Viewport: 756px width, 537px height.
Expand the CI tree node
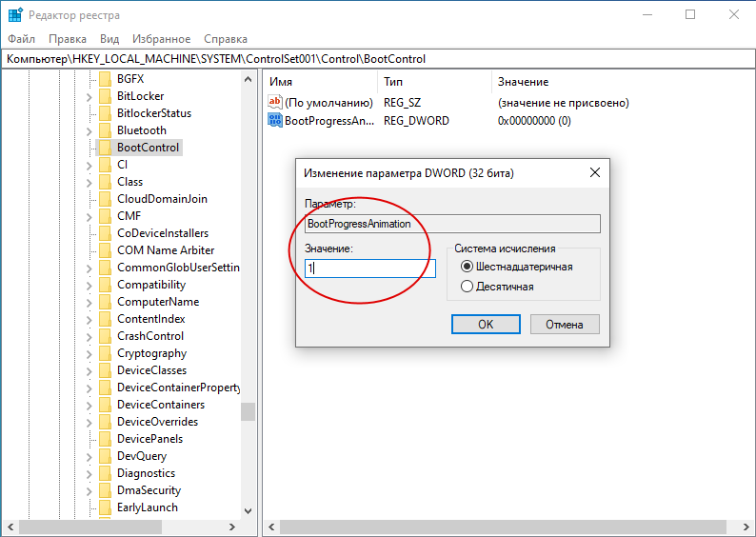click(89, 166)
